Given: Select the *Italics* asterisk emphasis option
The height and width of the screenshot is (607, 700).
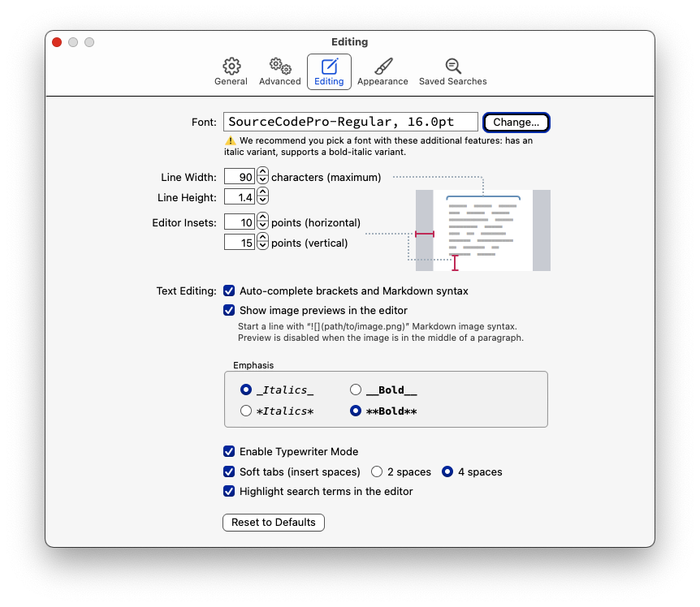Looking at the screenshot, I should click(246, 411).
